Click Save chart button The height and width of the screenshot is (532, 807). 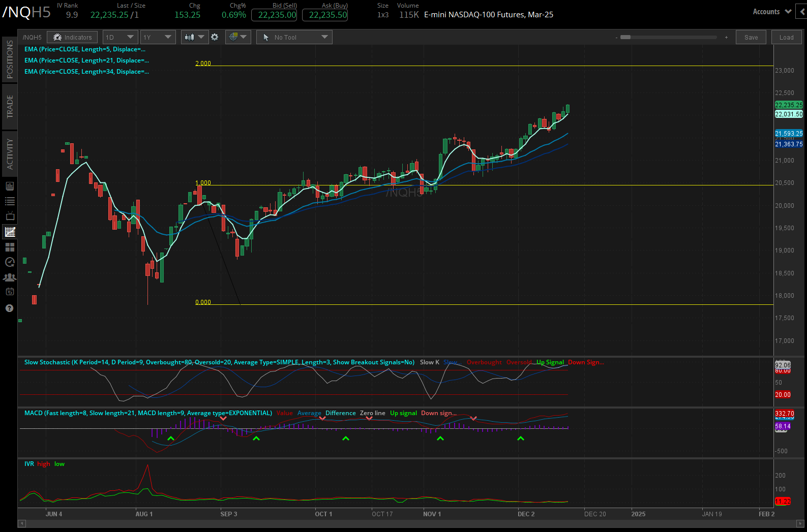pos(751,37)
